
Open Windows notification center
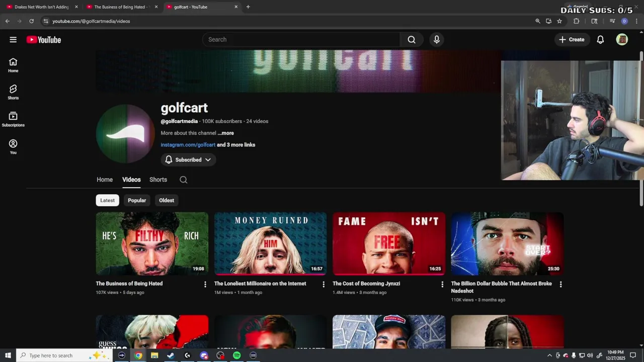pyautogui.click(x=633, y=355)
